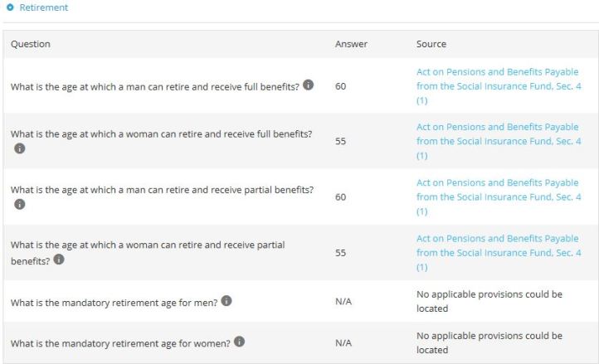Open info tooltip for man's partial benefits question
This screenshot has height=364, width=599.
[x=20, y=204]
